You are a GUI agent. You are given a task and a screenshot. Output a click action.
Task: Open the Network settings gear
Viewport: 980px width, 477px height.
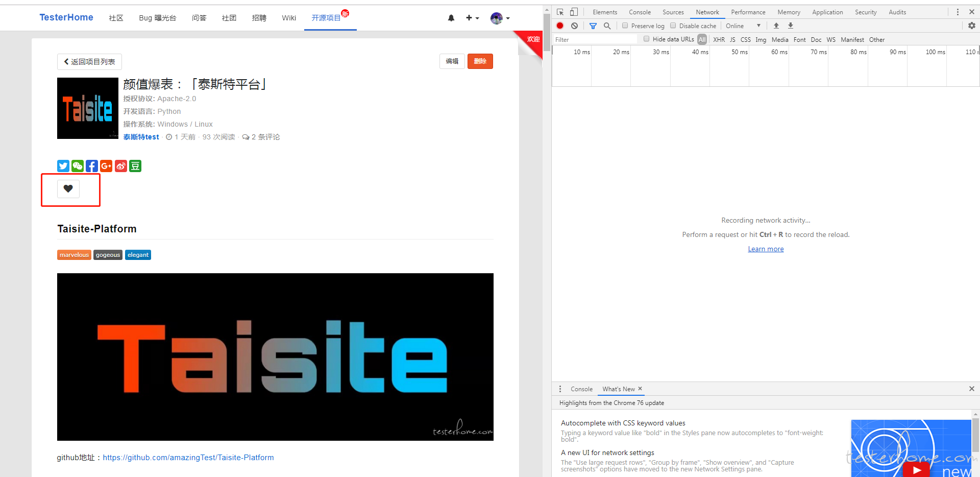(x=972, y=26)
